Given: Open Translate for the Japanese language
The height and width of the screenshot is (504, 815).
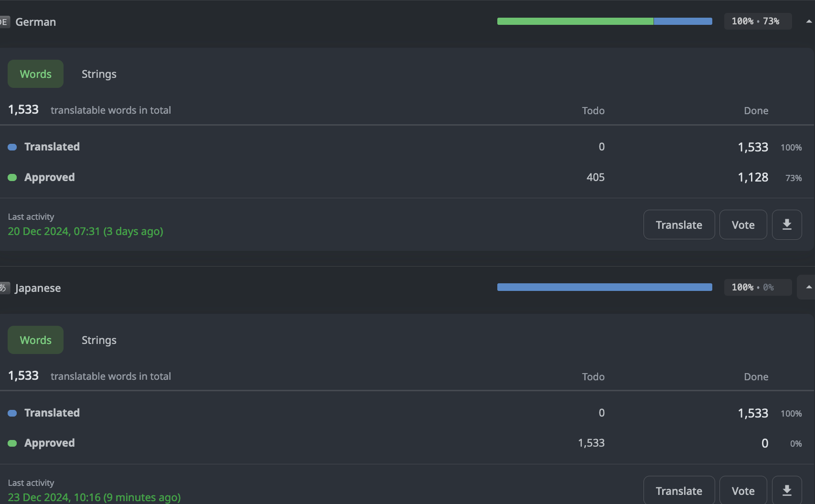Looking at the screenshot, I should click(x=679, y=491).
